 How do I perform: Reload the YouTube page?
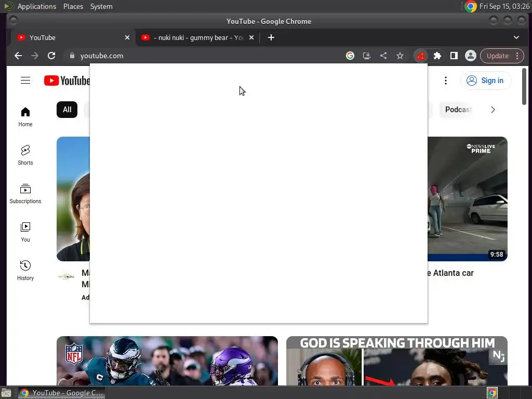point(51,56)
